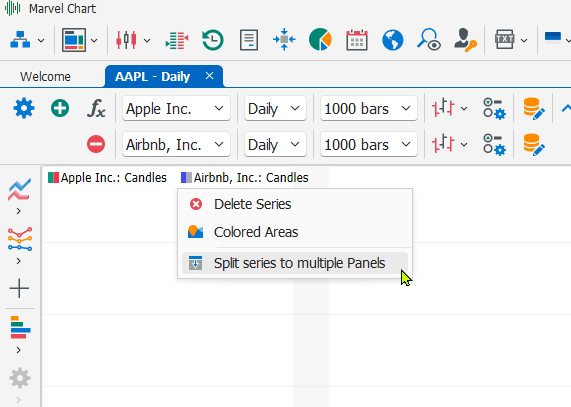Add a new series with green plus icon
This screenshot has height=407, width=571.
(60, 108)
